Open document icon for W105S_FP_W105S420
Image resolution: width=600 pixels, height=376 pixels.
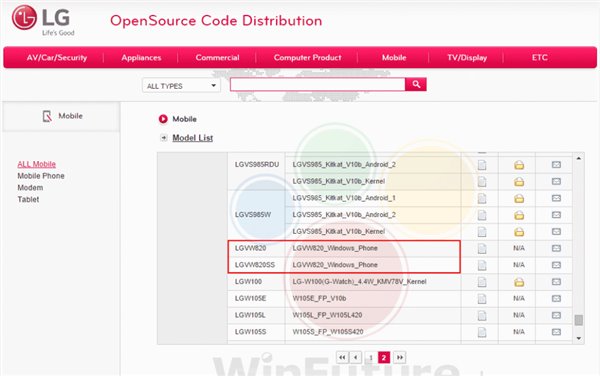482,332
